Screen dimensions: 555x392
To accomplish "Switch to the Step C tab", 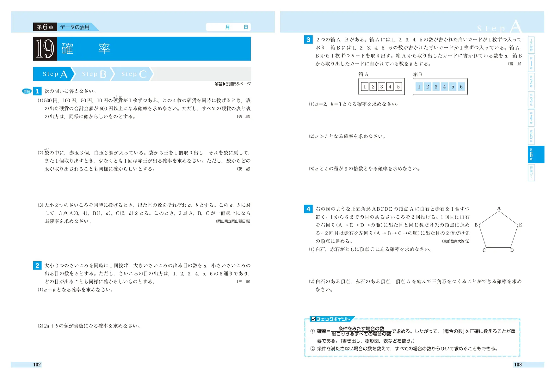I will pyautogui.click(x=134, y=74).
